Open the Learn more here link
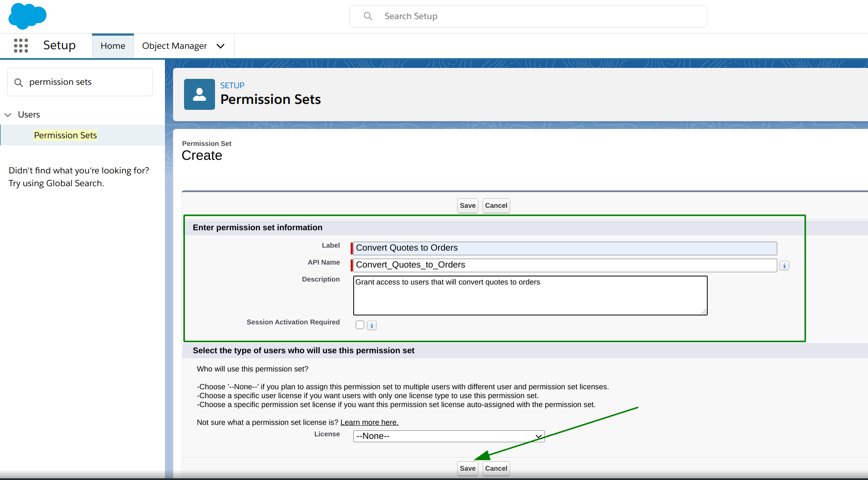The width and height of the screenshot is (868, 480). tap(369, 422)
